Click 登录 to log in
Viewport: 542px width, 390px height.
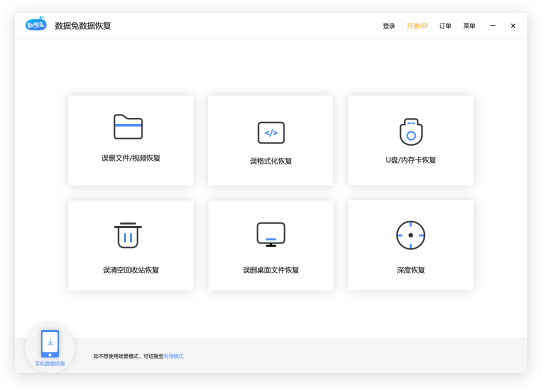pos(389,26)
